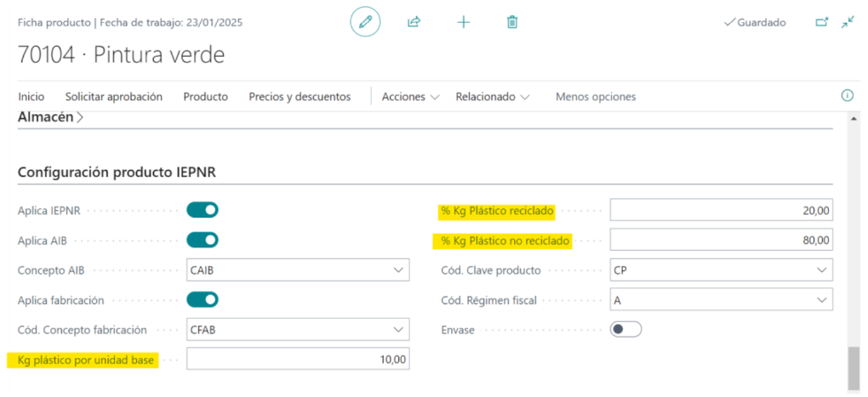This screenshot has width=868, height=397.
Task: Open page in new window icon
Action: [x=823, y=22]
